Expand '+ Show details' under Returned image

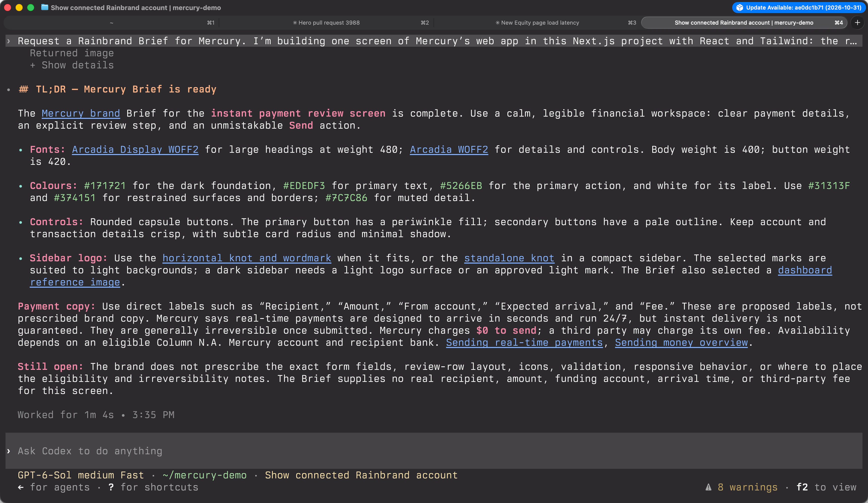[72, 65]
